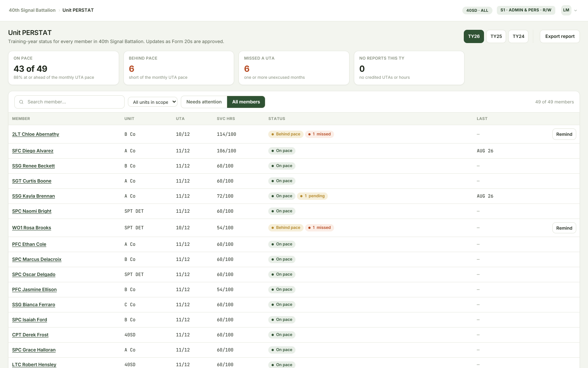Switch to training year TY25
Screen dimensions: 588x368
coord(496,36)
